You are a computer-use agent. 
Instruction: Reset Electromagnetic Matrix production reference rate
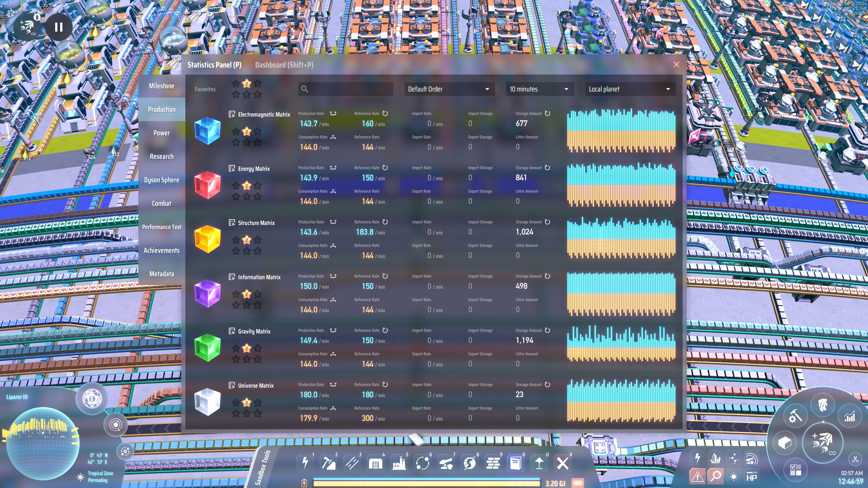point(385,113)
